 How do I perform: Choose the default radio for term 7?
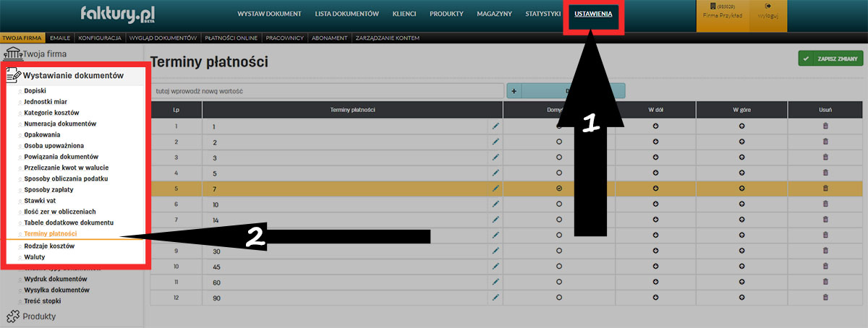point(559,189)
